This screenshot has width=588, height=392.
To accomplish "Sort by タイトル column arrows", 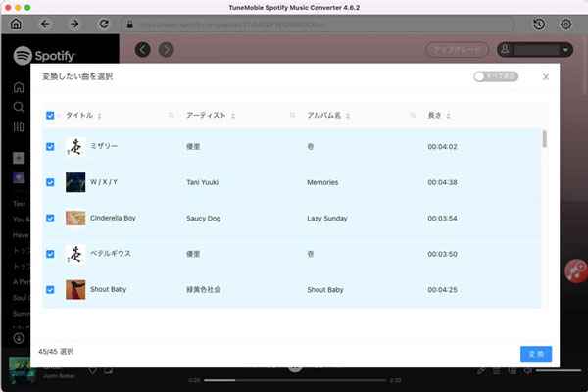I will [99, 116].
